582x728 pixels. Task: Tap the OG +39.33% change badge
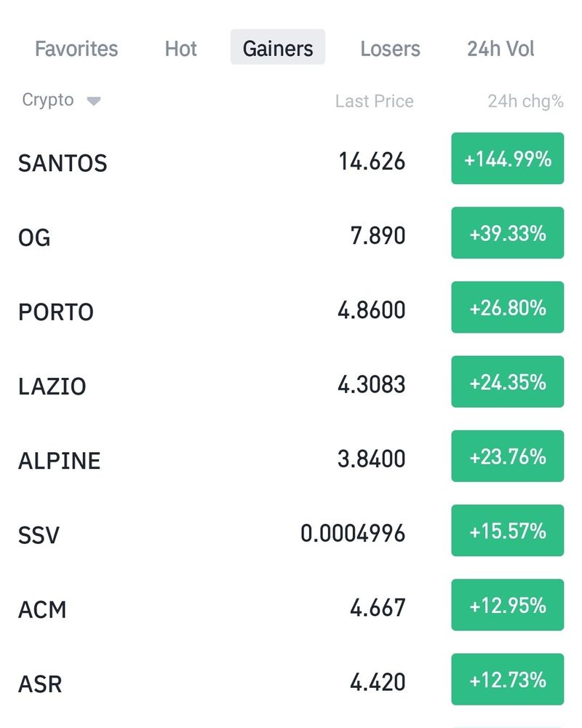click(507, 233)
